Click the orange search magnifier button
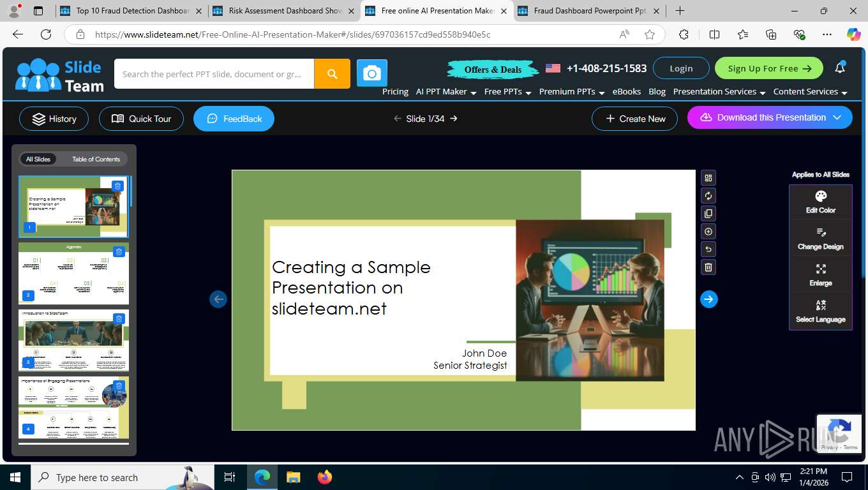This screenshot has height=490, width=868. coord(332,74)
